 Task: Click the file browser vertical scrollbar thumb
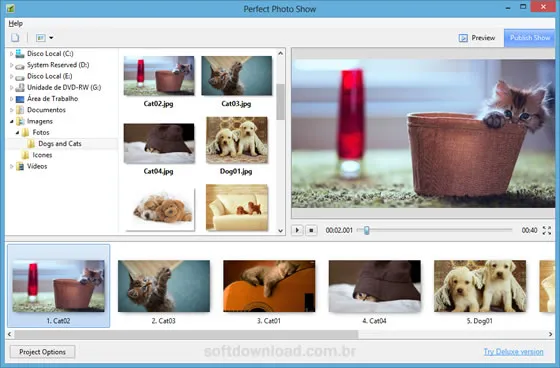coord(280,102)
